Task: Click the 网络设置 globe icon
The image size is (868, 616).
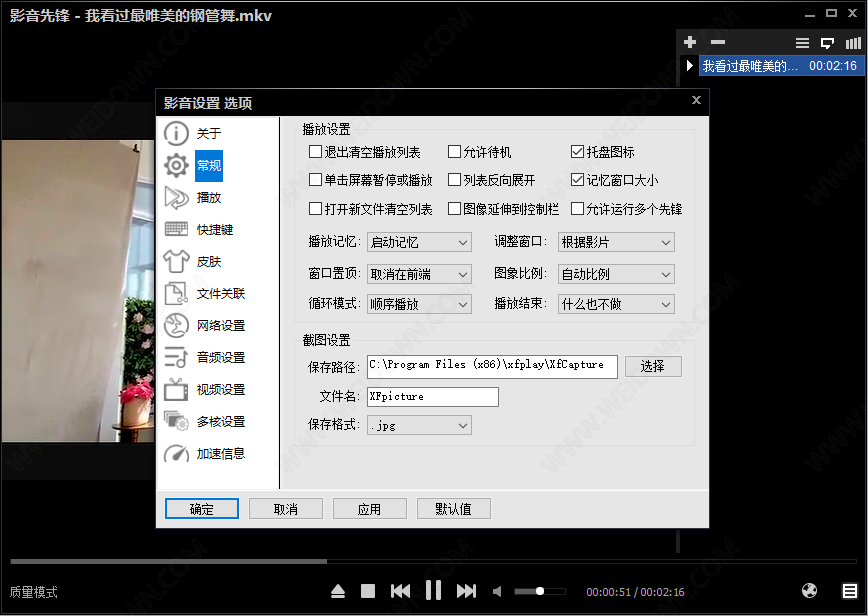Action: click(176, 325)
